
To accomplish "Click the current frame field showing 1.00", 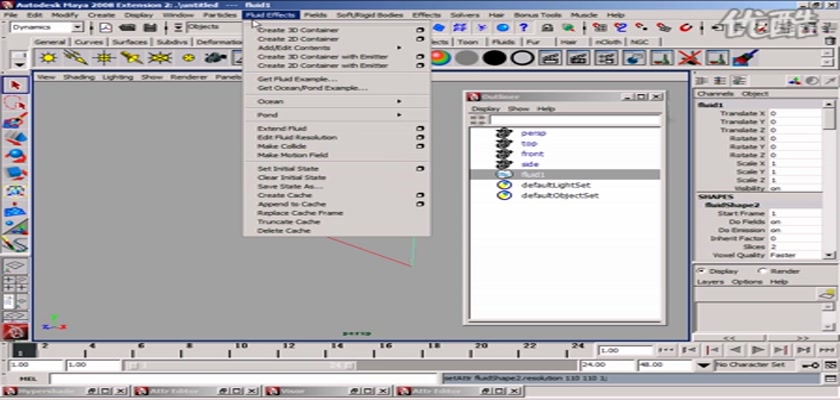I will click(625, 350).
